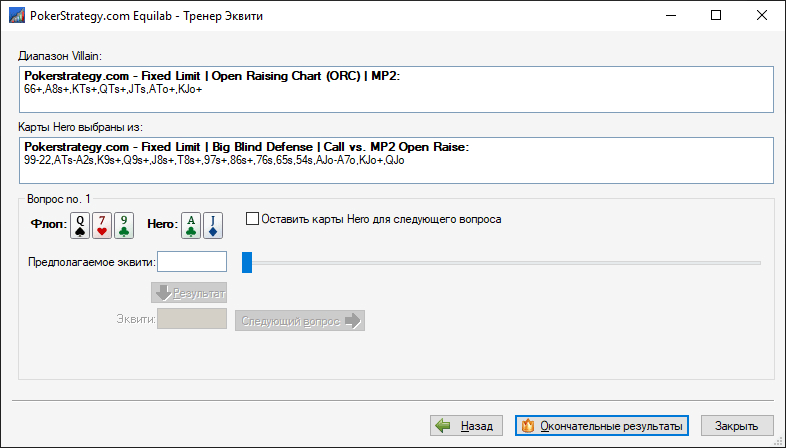The image size is (786, 448).
Task: Click the 'Карты Hero выбраны из' range box
Action: click(x=395, y=160)
